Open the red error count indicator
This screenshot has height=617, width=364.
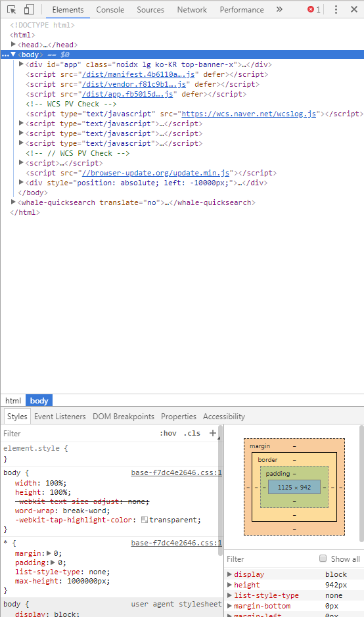[x=313, y=9]
